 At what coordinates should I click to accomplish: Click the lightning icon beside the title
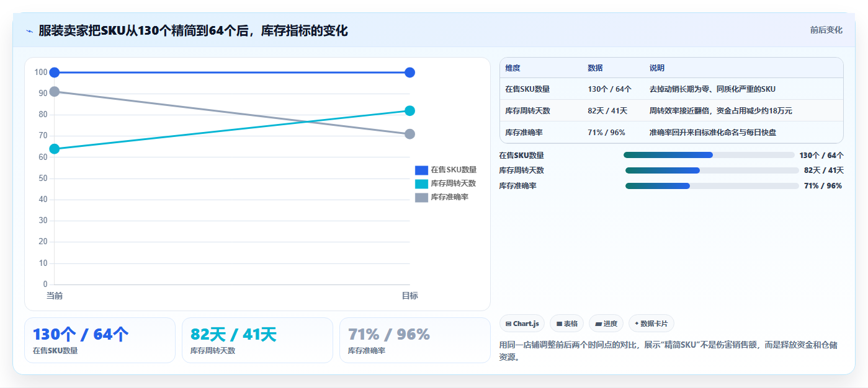pos(29,31)
